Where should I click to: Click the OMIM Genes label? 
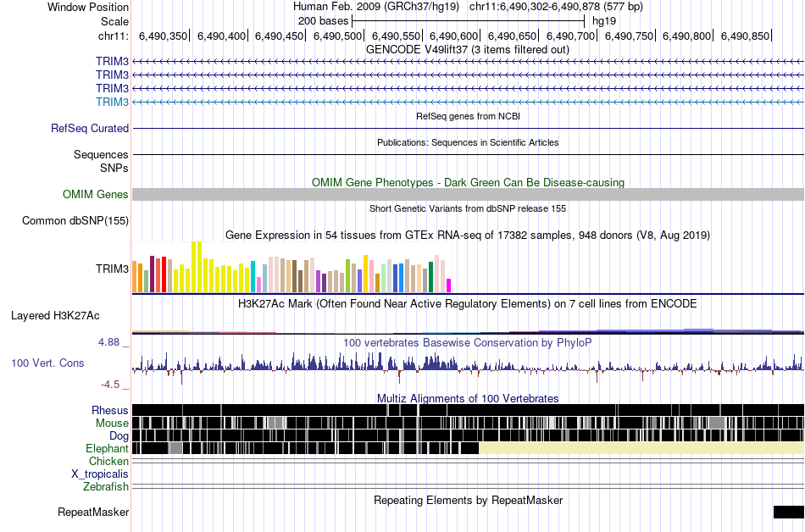96,195
